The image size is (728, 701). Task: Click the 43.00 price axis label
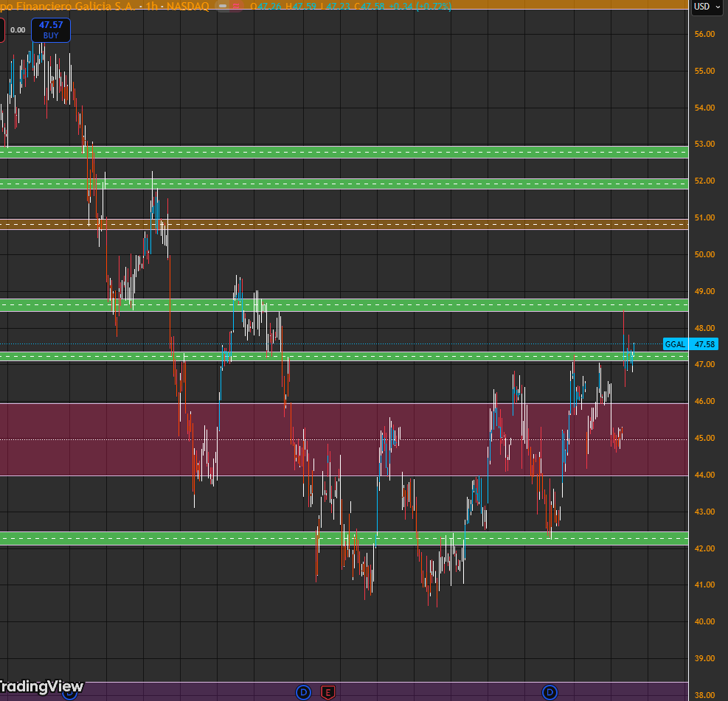pyautogui.click(x=704, y=512)
